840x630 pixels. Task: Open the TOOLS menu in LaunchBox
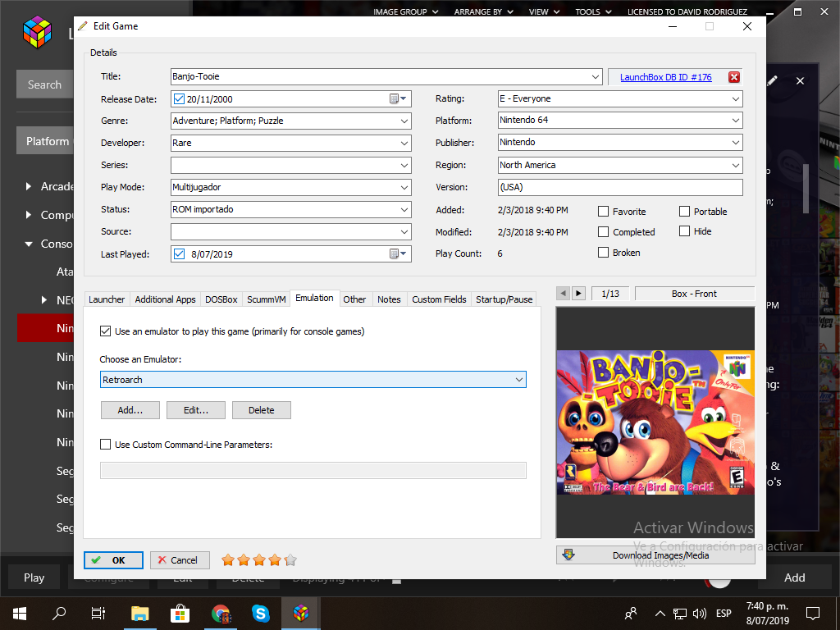[593, 11]
